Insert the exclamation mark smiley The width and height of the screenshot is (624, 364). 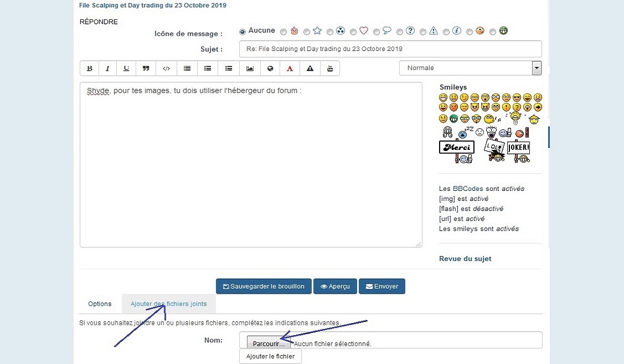pyautogui.click(x=506, y=107)
